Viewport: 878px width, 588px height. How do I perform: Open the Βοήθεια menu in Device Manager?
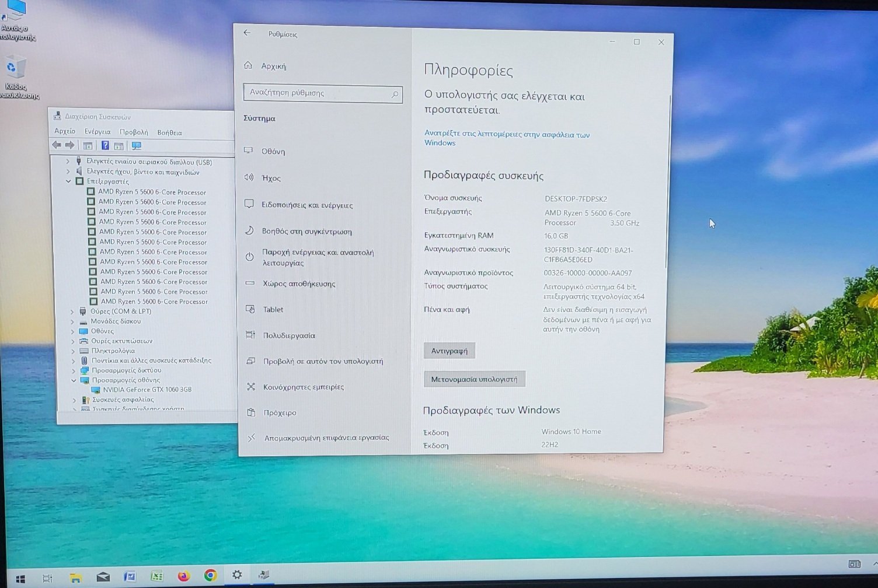[x=170, y=132]
